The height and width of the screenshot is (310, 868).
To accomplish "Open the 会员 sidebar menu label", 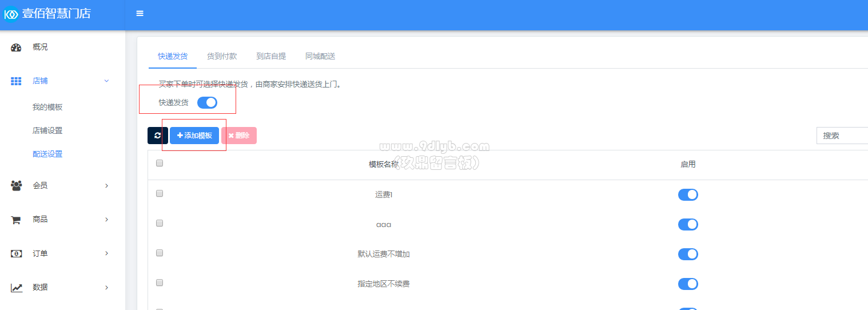I will click(x=40, y=185).
